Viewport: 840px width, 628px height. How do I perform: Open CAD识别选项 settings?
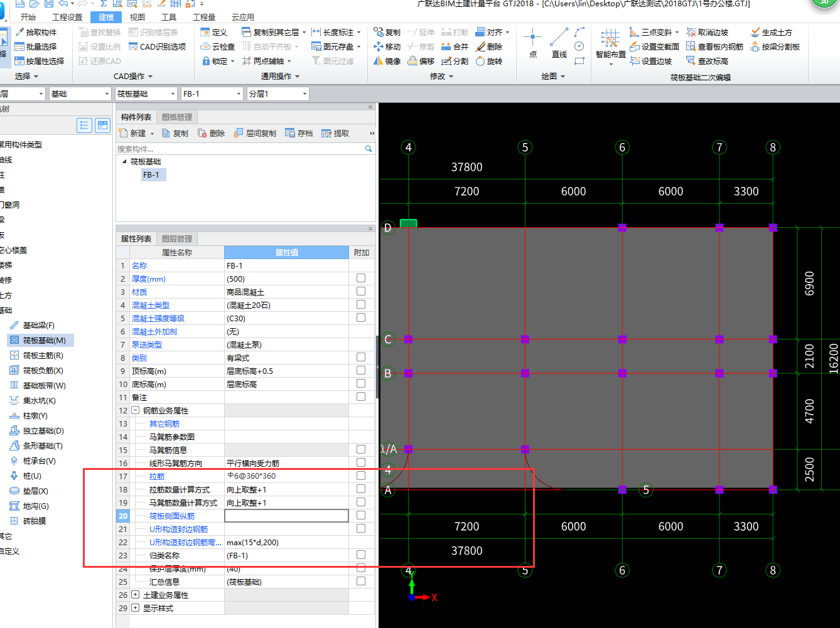[158, 46]
